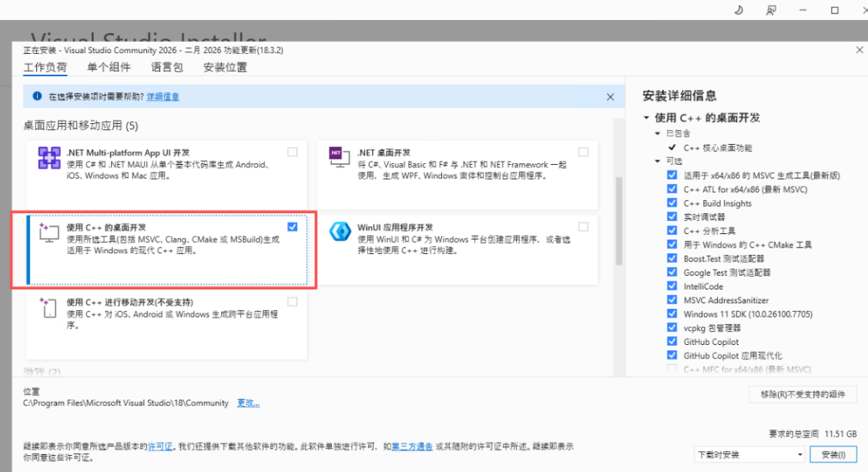
Task: Click 移除(R)不受支持的组件 button
Action: coord(803,395)
